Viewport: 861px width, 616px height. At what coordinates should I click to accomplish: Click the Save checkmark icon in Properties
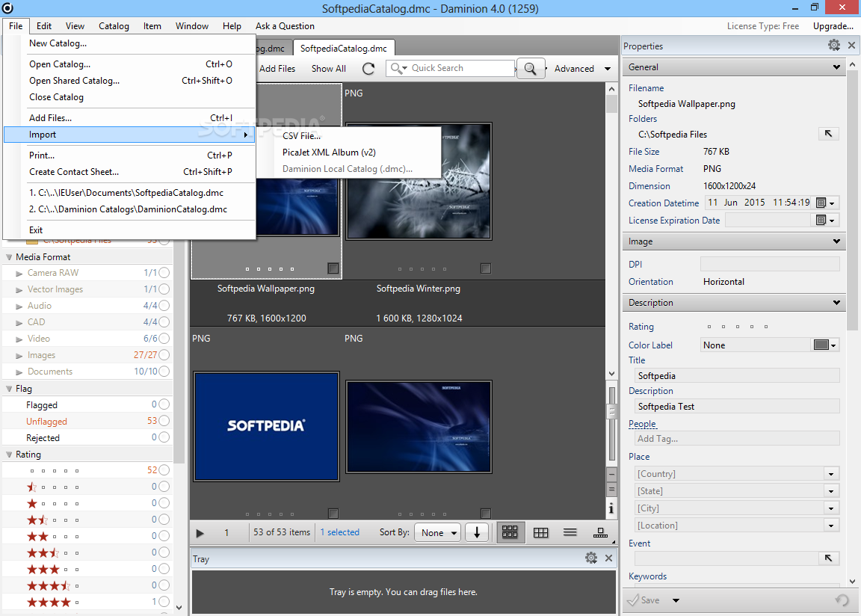click(633, 600)
